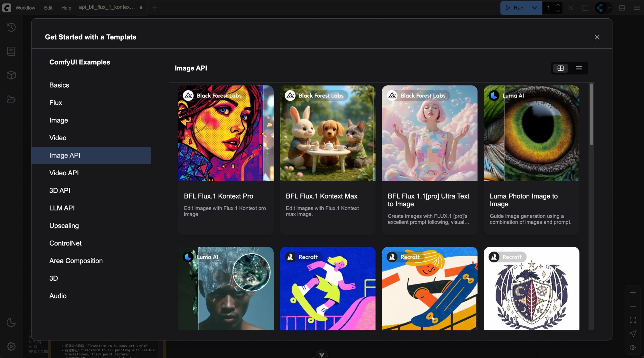Open the Workflow menu
The width and height of the screenshot is (644, 358).
[25, 8]
